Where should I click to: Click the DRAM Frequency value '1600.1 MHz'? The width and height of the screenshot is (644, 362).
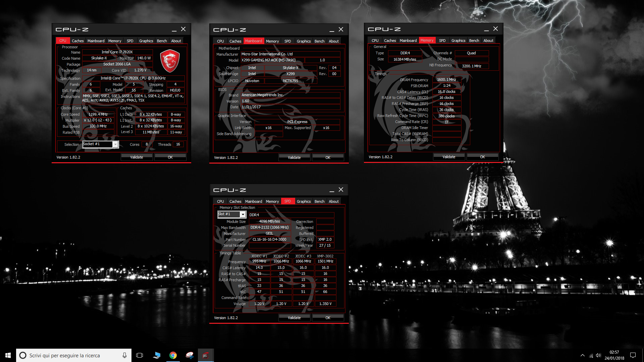click(x=446, y=80)
